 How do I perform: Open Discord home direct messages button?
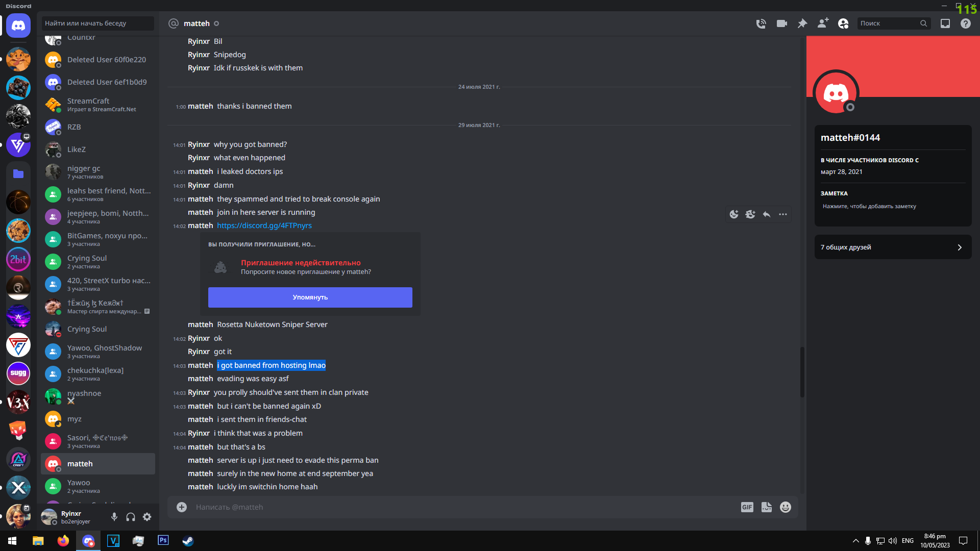18,26
